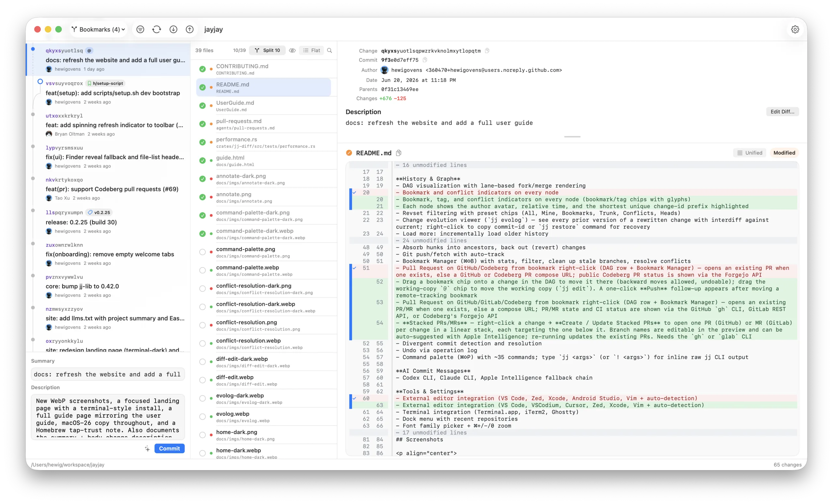Select the site: add llms.txt commit
Image resolution: width=833 pixels, height=504 pixels.
pyautogui.click(x=108, y=318)
